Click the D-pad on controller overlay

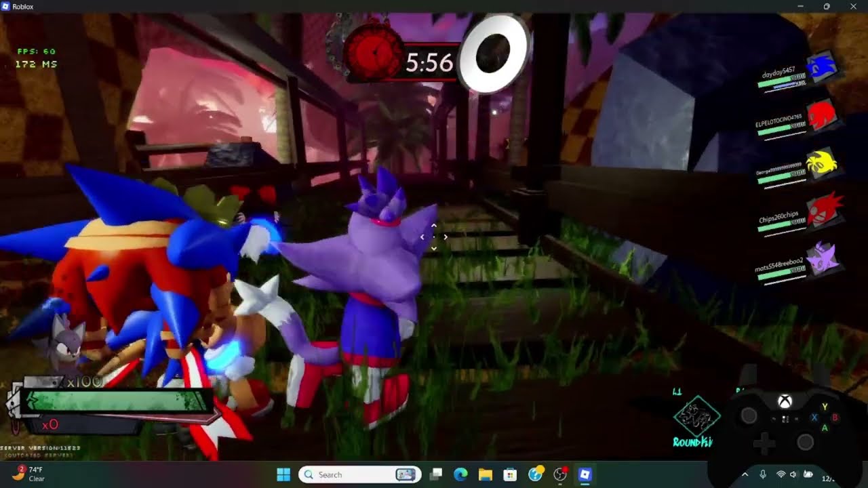pos(764,445)
